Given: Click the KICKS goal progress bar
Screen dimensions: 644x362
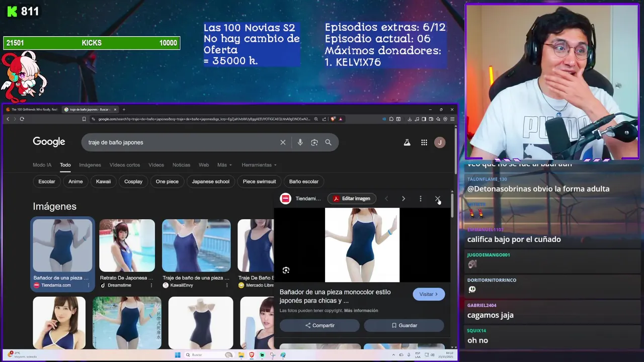Looking at the screenshot, I should [92, 43].
